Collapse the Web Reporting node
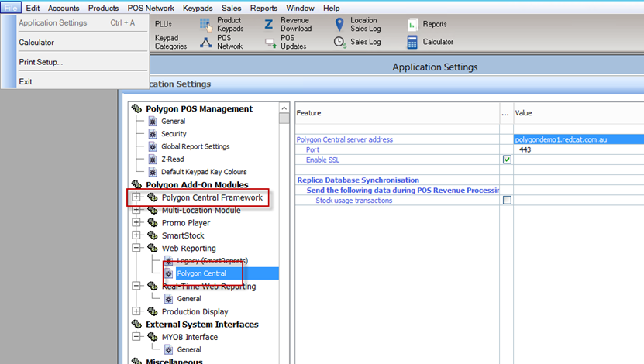The width and height of the screenshot is (644, 364). point(136,248)
